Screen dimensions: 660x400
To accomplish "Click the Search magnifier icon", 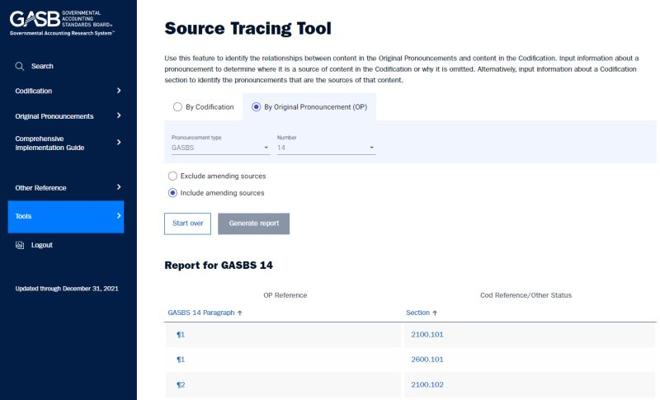I will pyautogui.click(x=19, y=66).
